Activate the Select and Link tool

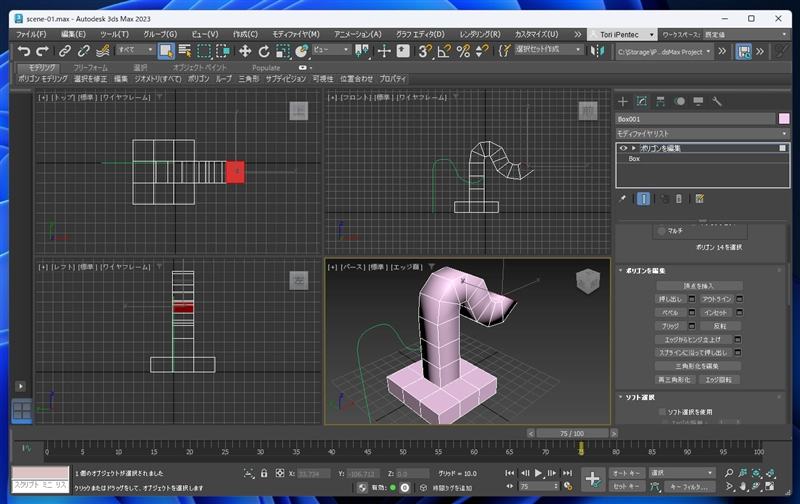tap(65, 51)
